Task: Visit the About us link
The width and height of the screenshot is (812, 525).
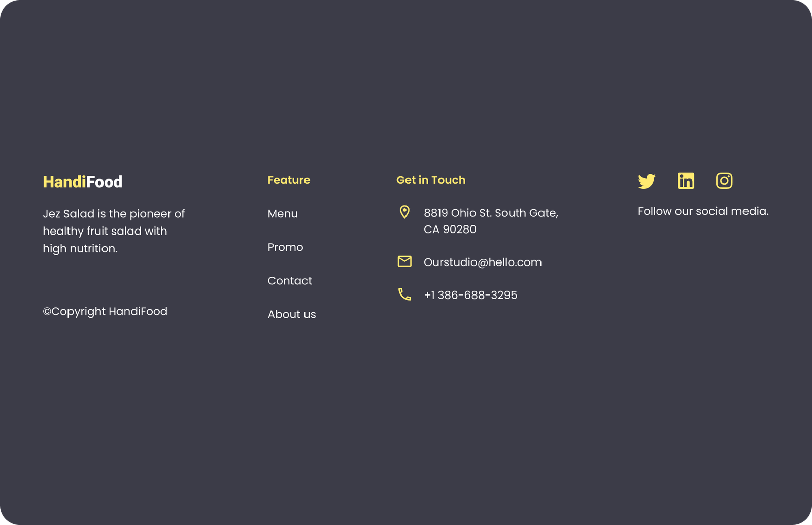Action: point(292,314)
